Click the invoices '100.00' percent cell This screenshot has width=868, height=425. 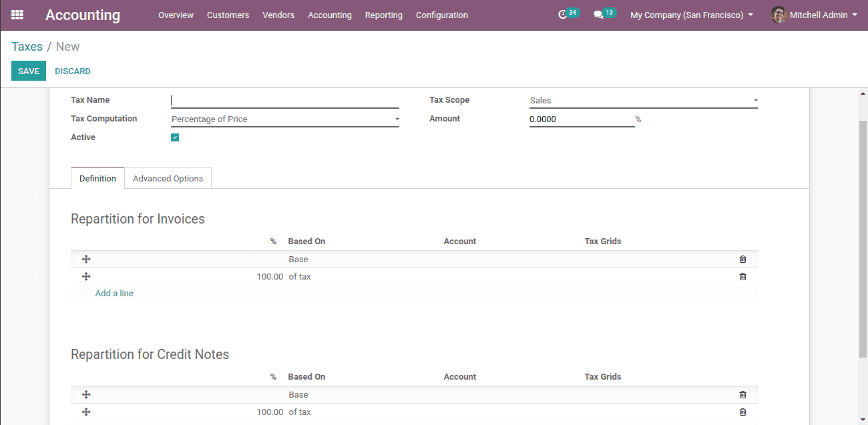point(270,277)
